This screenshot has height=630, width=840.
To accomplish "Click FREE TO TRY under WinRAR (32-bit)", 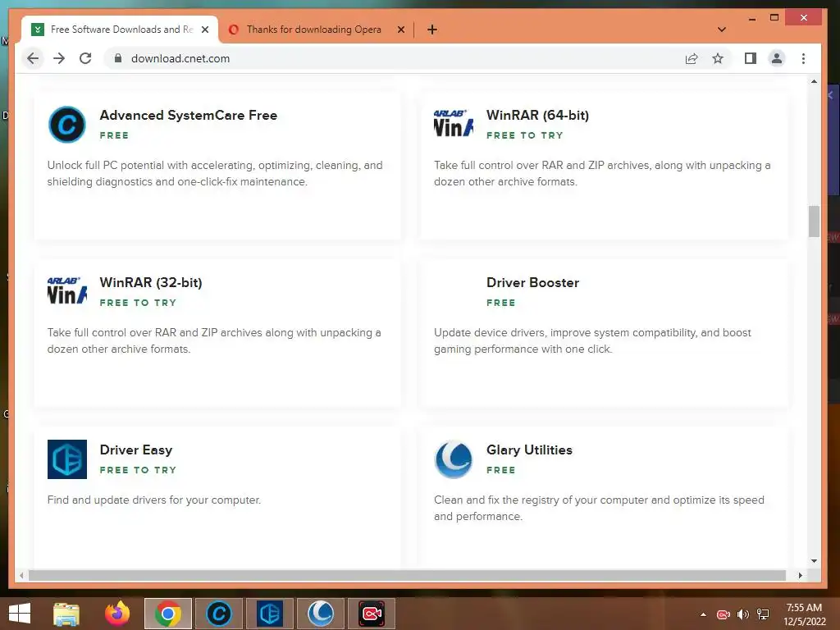I will pyautogui.click(x=138, y=303).
